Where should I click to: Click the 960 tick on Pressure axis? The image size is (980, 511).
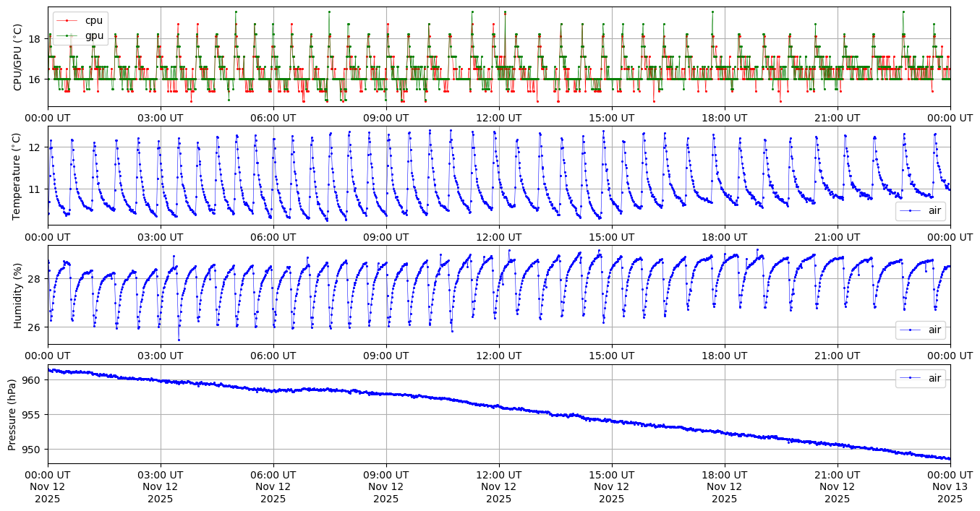tap(33, 380)
